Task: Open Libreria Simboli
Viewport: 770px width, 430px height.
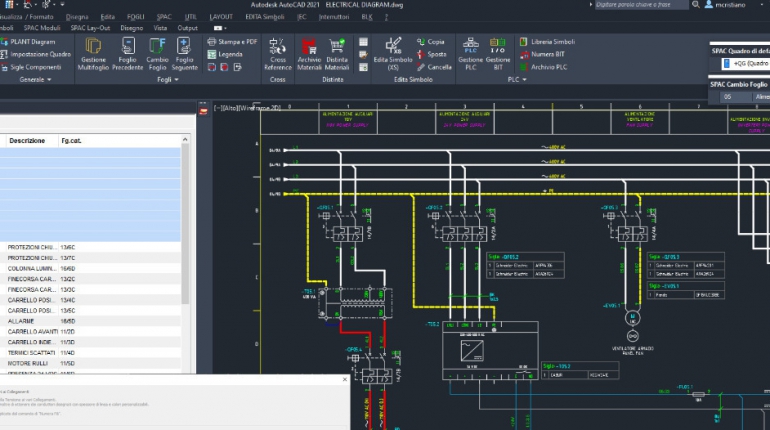Action: [x=547, y=42]
